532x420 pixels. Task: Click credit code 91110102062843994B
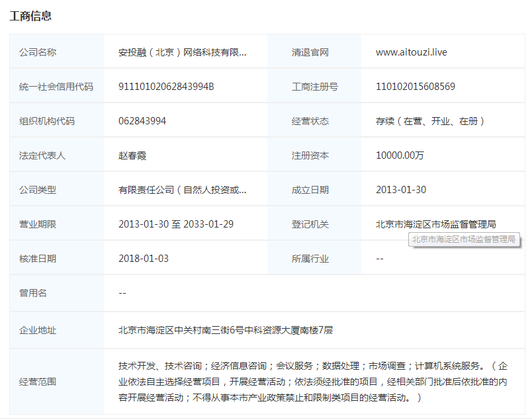(x=166, y=87)
